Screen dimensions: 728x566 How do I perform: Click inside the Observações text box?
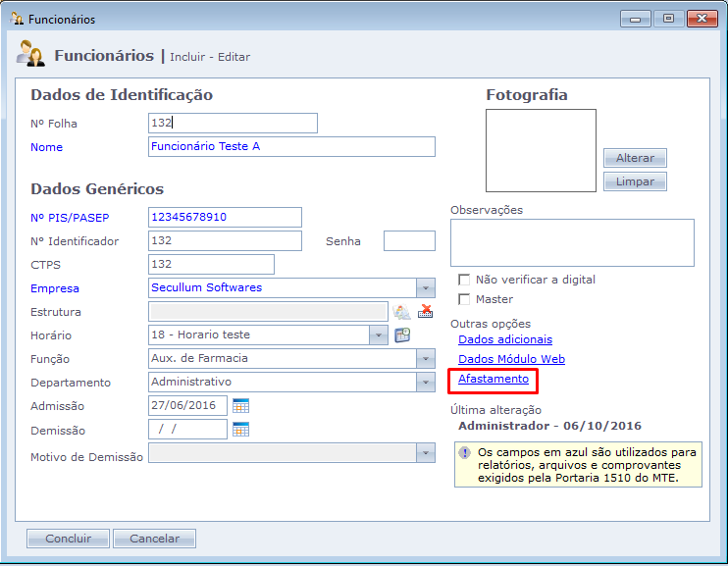pos(572,242)
